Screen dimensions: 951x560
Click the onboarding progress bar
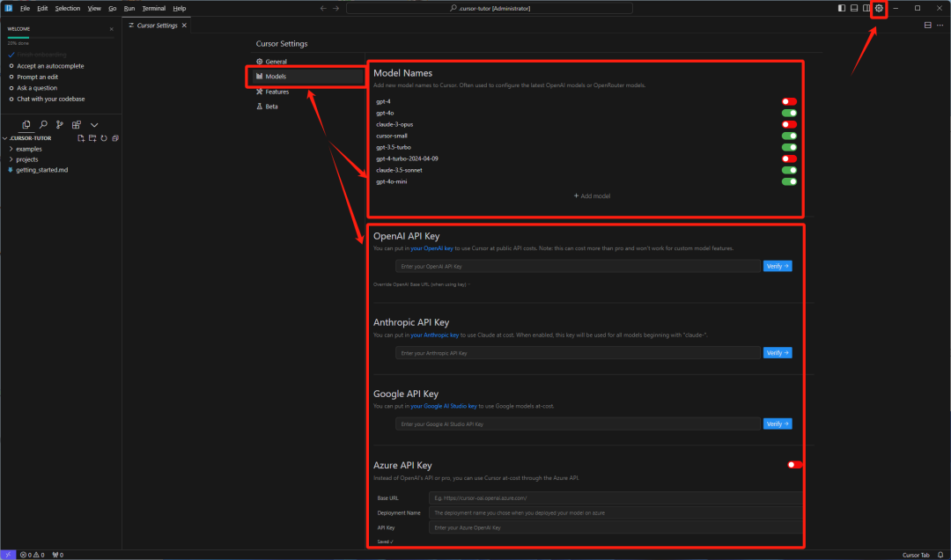click(61, 38)
